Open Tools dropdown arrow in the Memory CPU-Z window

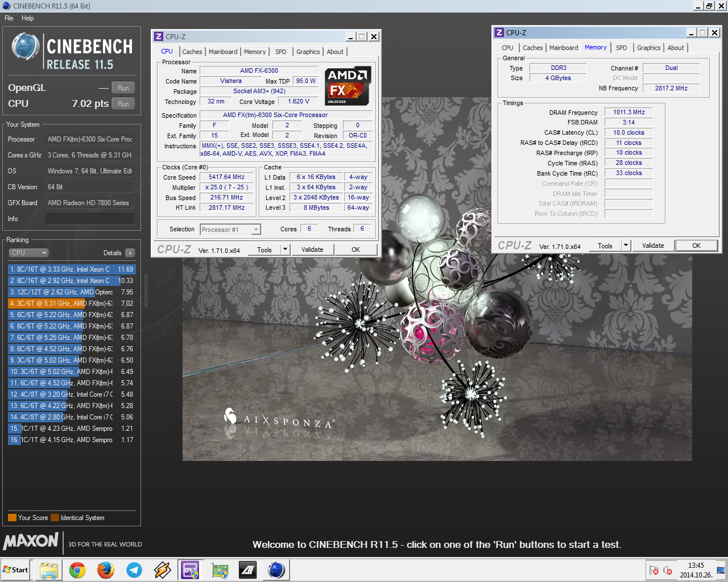(626, 246)
